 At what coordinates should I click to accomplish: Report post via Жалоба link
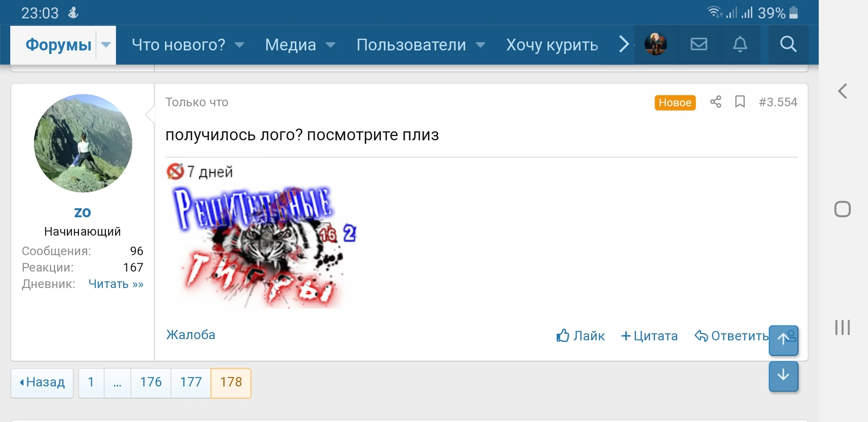(x=191, y=335)
